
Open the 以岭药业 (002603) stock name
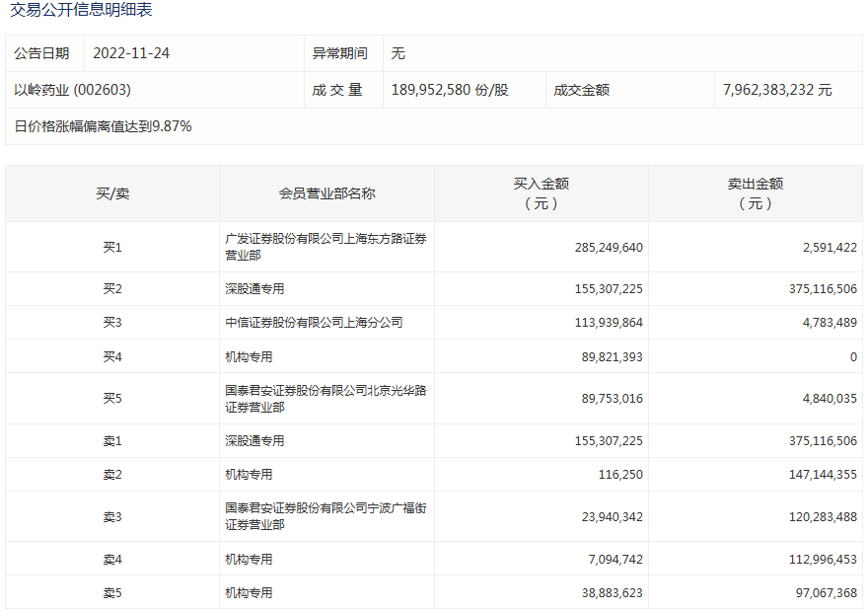(x=73, y=90)
